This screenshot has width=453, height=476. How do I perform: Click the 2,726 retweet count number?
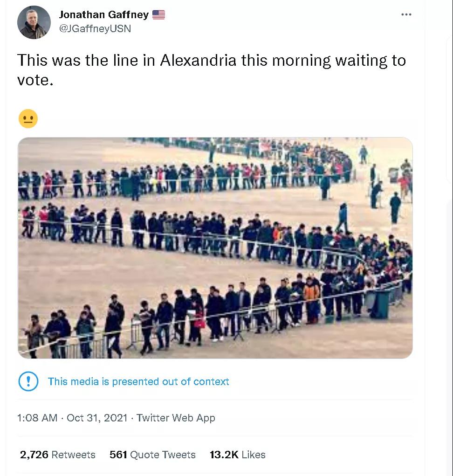34,455
